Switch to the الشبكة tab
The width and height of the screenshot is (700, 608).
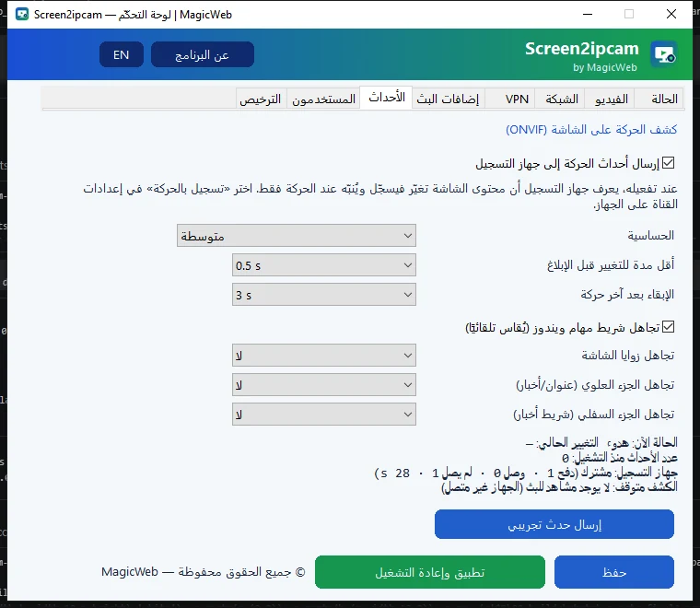coord(562,99)
